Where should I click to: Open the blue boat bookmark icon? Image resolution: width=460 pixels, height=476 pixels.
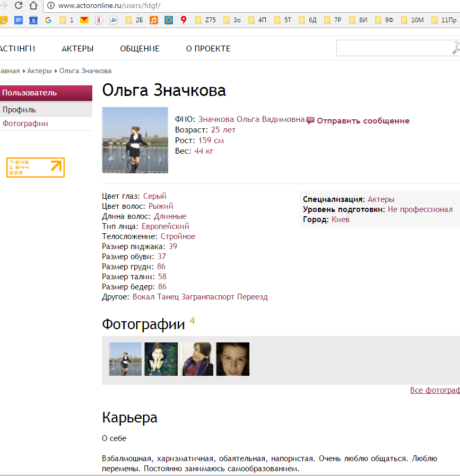(114, 20)
